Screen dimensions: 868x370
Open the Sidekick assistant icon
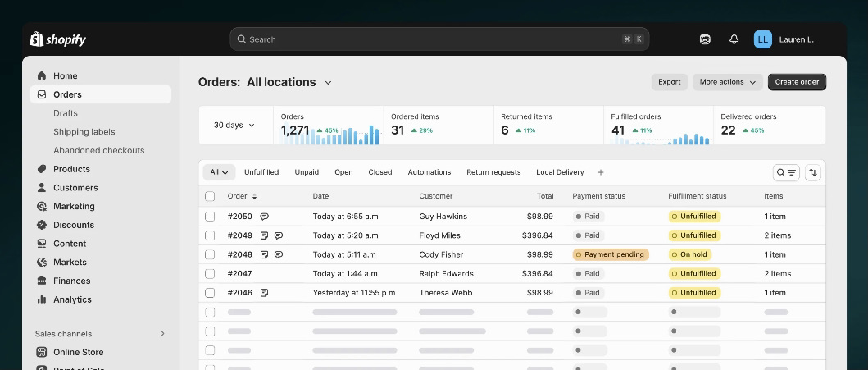[x=705, y=39]
